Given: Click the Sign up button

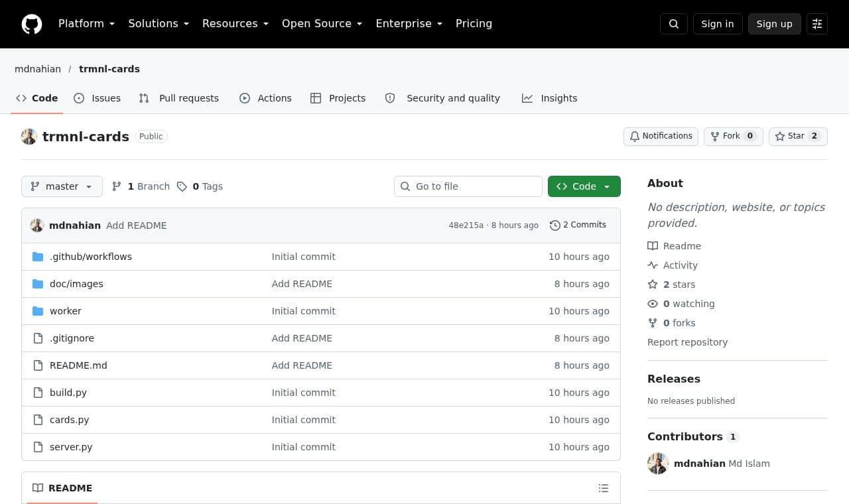Looking at the screenshot, I should 775,24.
